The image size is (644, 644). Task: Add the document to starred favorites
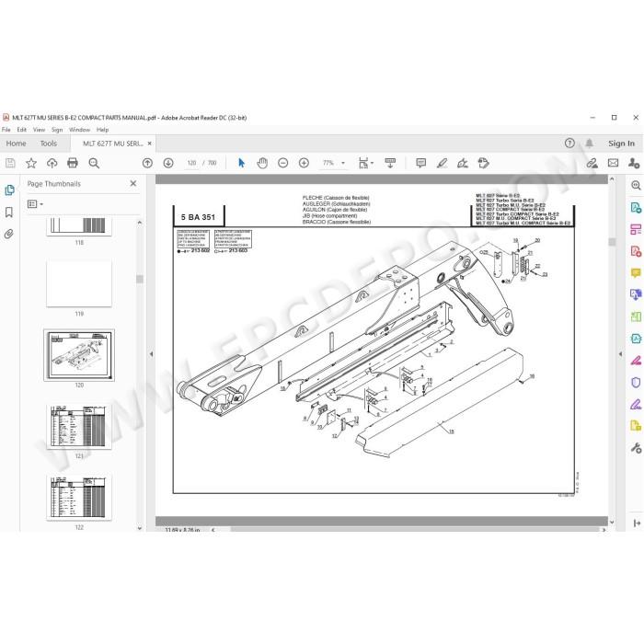(31, 163)
